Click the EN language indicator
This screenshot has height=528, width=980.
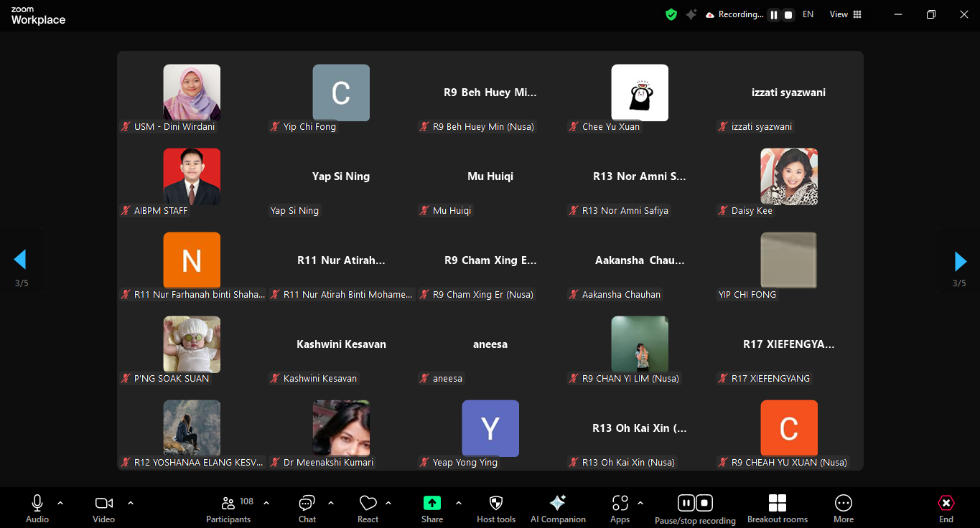(808, 14)
